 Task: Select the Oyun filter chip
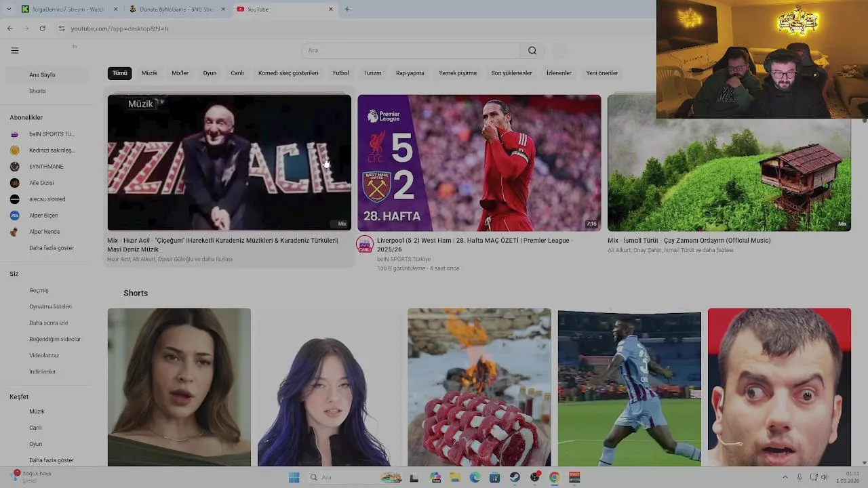point(210,73)
